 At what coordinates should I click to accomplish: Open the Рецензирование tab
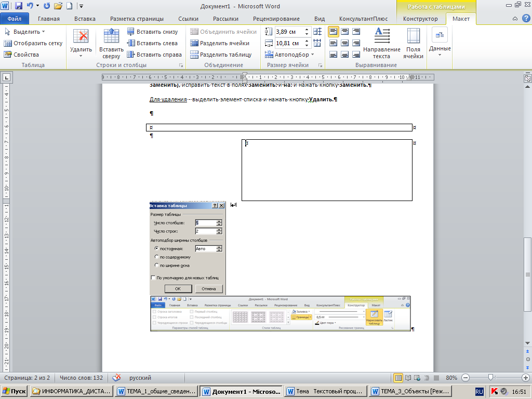(276, 19)
